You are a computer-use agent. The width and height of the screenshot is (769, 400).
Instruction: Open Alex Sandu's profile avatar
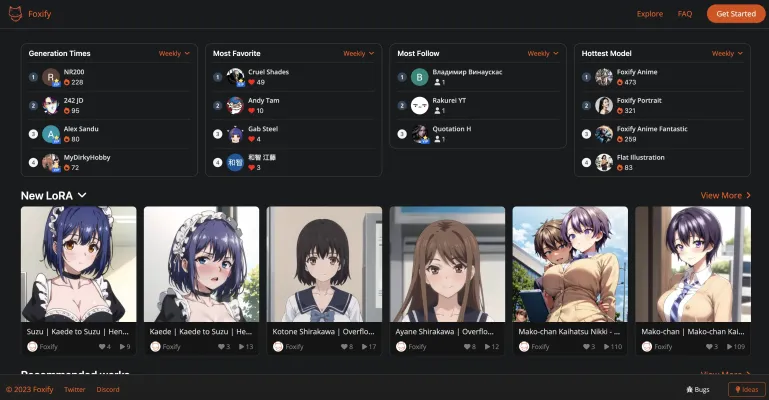click(x=51, y=134)
